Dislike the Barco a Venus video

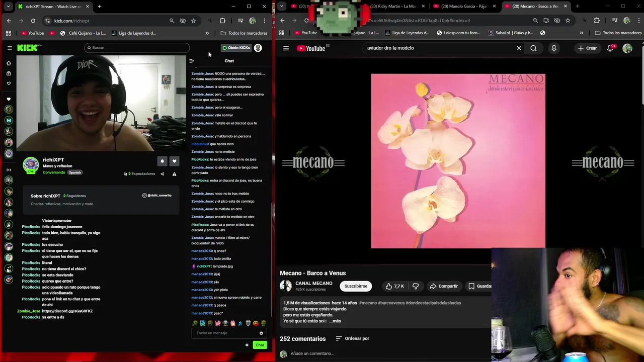(416, 286)
